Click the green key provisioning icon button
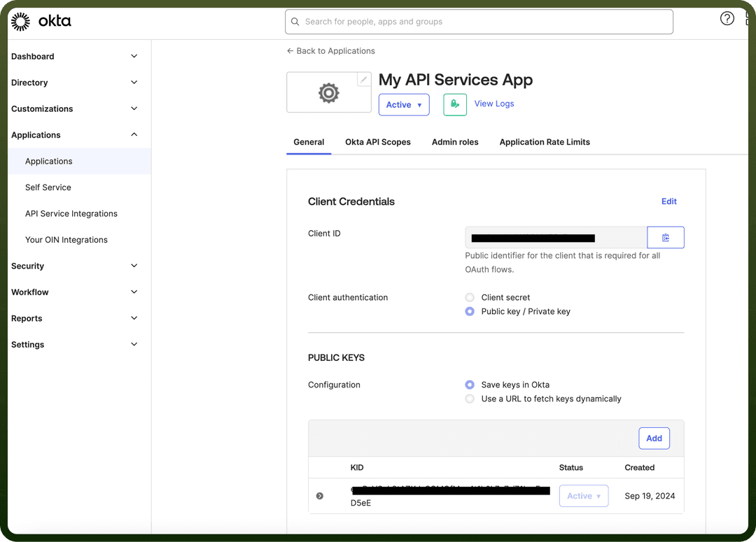 point(455,104)
